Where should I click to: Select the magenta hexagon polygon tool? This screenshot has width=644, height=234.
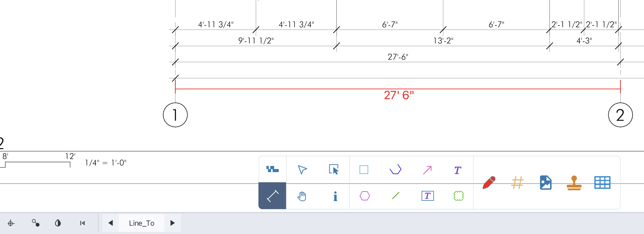pyautogui.click(x=364, y=196)
